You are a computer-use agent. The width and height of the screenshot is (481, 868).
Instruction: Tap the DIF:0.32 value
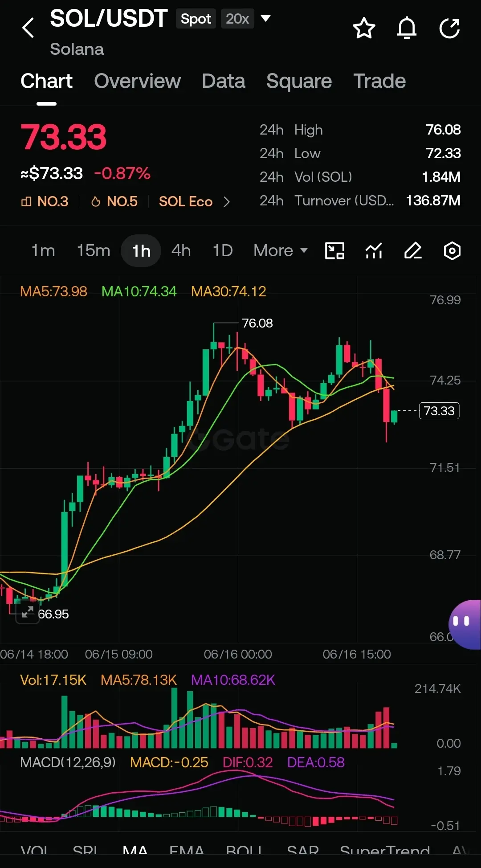[248, 762]
